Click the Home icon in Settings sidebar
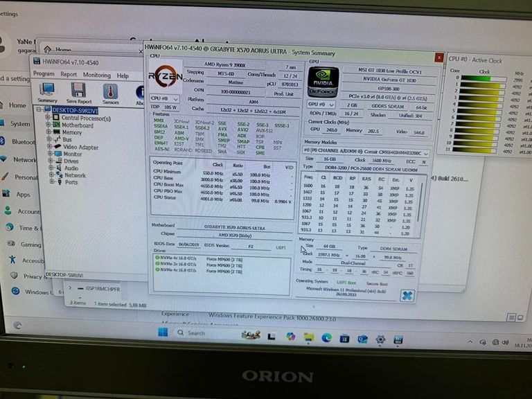The width and height of the screenshot is (532, 399). pos(3,105)
